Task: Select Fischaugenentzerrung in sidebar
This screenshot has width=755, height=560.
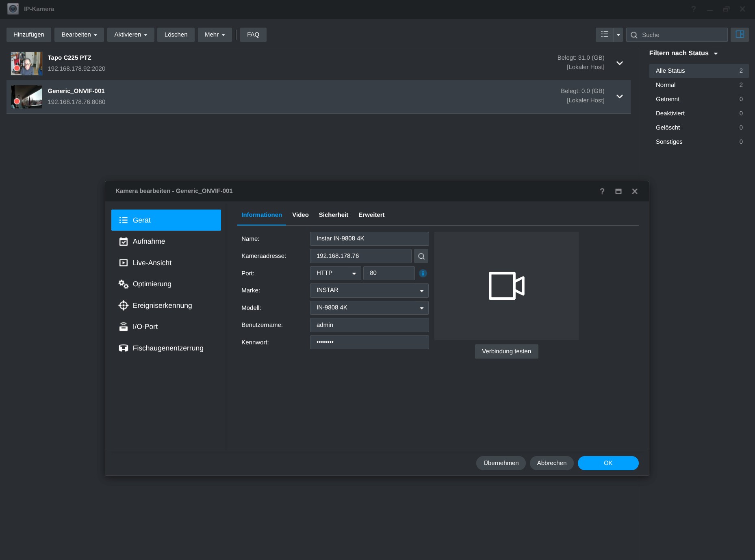Action: [167, 348]
